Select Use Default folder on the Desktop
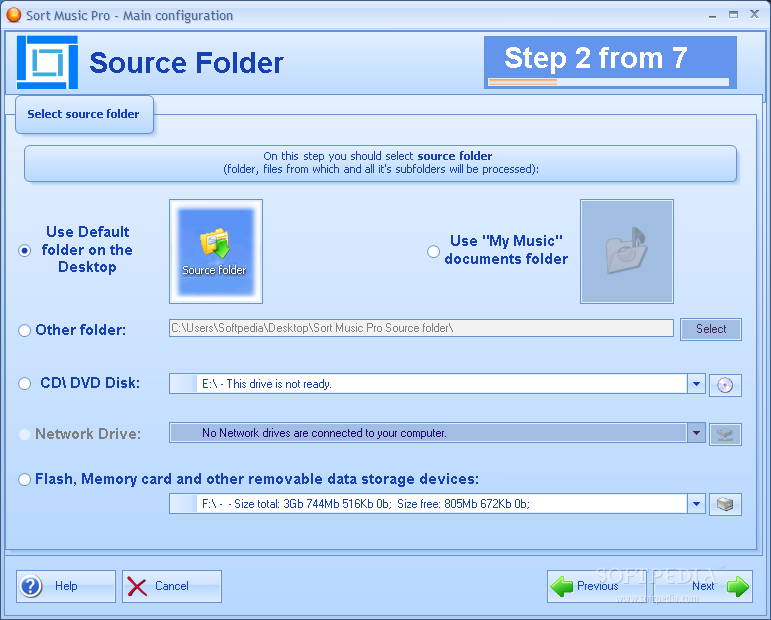 click(x=25, y=251)
